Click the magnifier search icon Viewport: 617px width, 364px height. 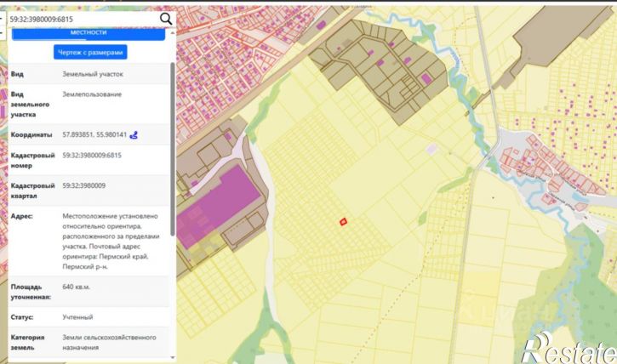(x=166, y=19)
